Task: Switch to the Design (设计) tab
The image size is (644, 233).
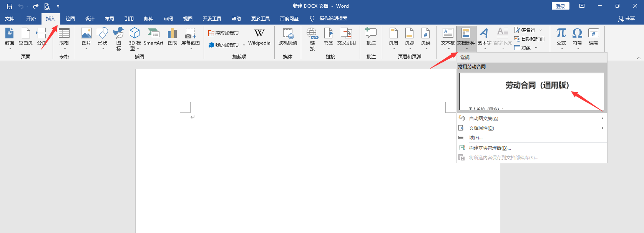Action: pos(90,18)
